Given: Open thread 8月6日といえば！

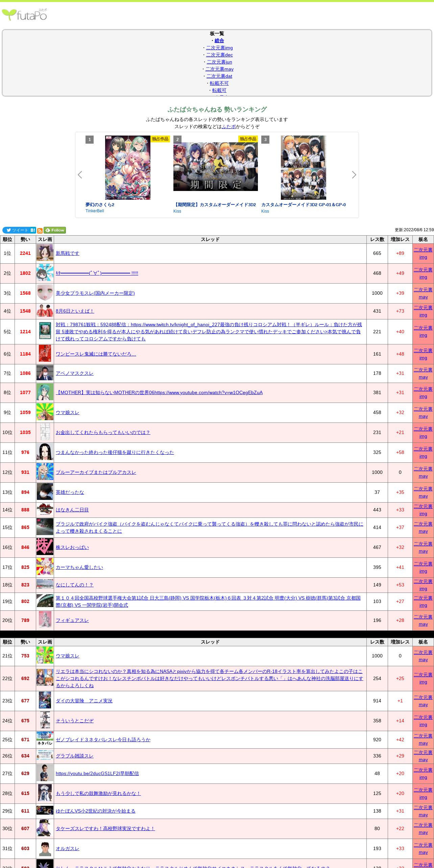Looking at the screenshot, I should click(75, 311).
